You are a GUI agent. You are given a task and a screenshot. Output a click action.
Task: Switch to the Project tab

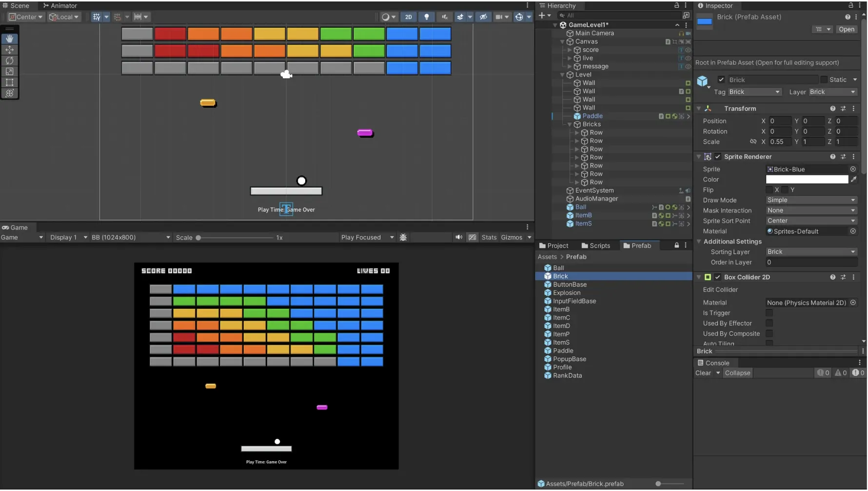(554, 246)
